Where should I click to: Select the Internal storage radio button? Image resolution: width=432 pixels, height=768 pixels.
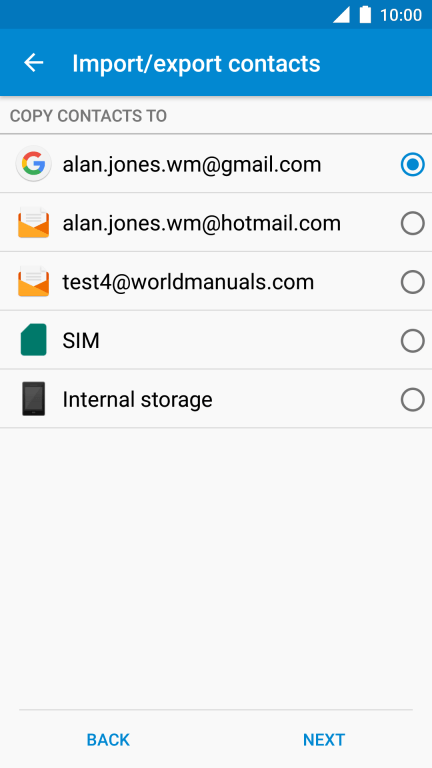click(x=412, y=400)
